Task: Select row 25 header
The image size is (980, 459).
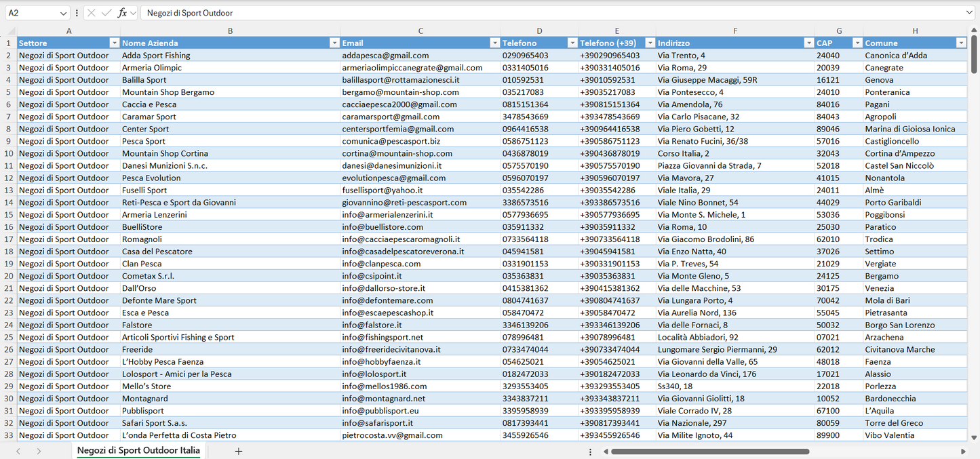Action: coord(8,337)
